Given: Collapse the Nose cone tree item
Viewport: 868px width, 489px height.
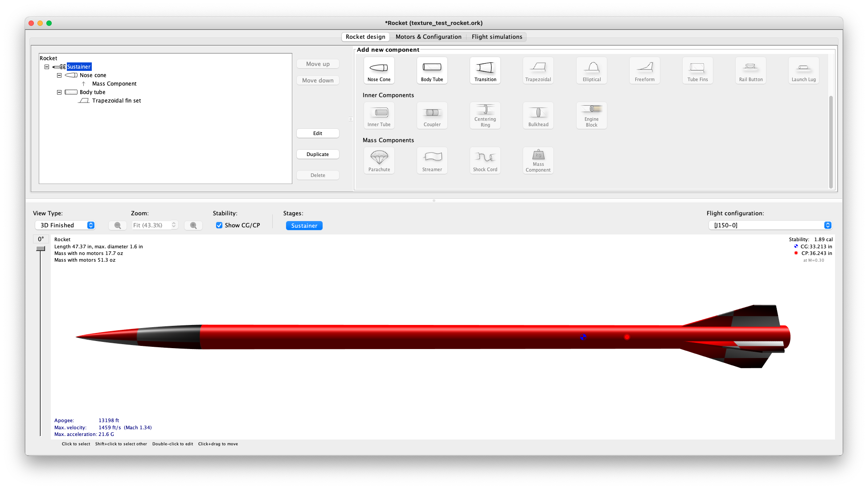Looking at the screenshot, I should 59,75.
